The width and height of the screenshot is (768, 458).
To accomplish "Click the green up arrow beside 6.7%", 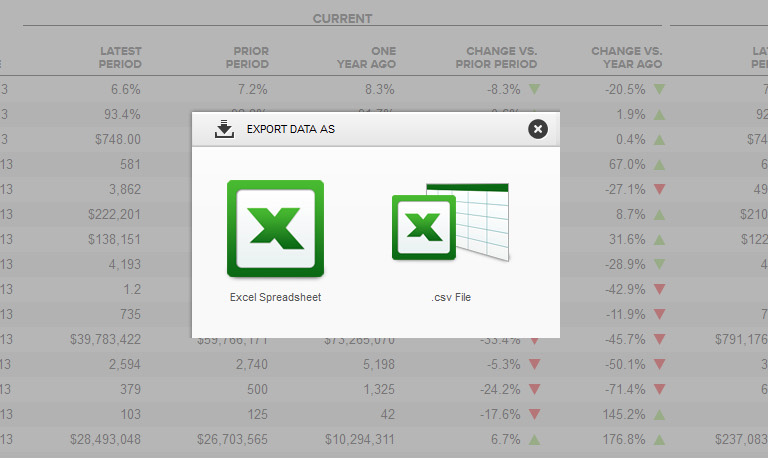I will click(534, 439).
